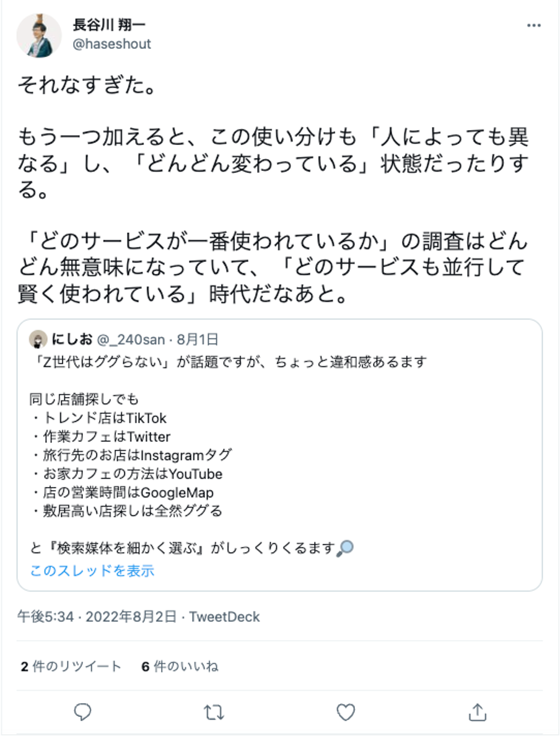Reply to the tweet with speech bubble icon
560x736 pixels.
82,712
